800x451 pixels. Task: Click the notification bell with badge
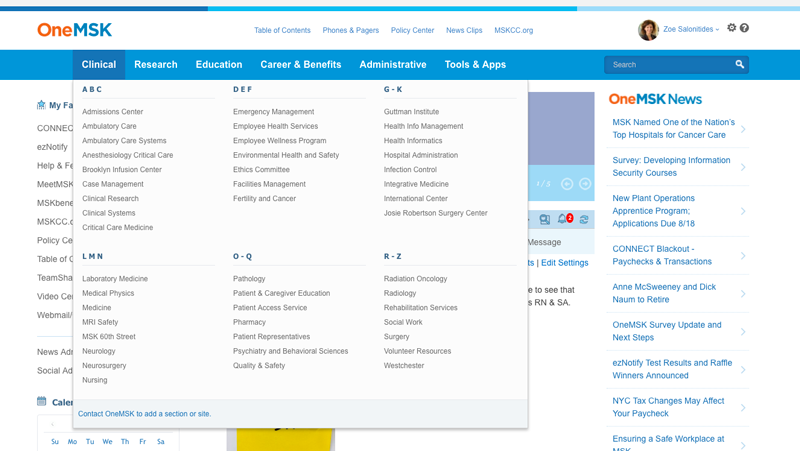tap(565, 219)
